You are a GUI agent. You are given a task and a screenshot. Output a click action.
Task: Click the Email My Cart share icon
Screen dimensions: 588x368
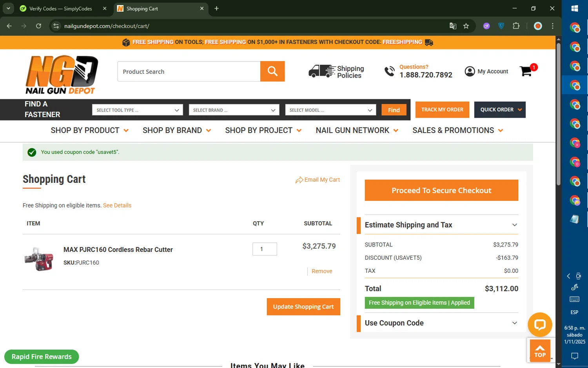299,180
